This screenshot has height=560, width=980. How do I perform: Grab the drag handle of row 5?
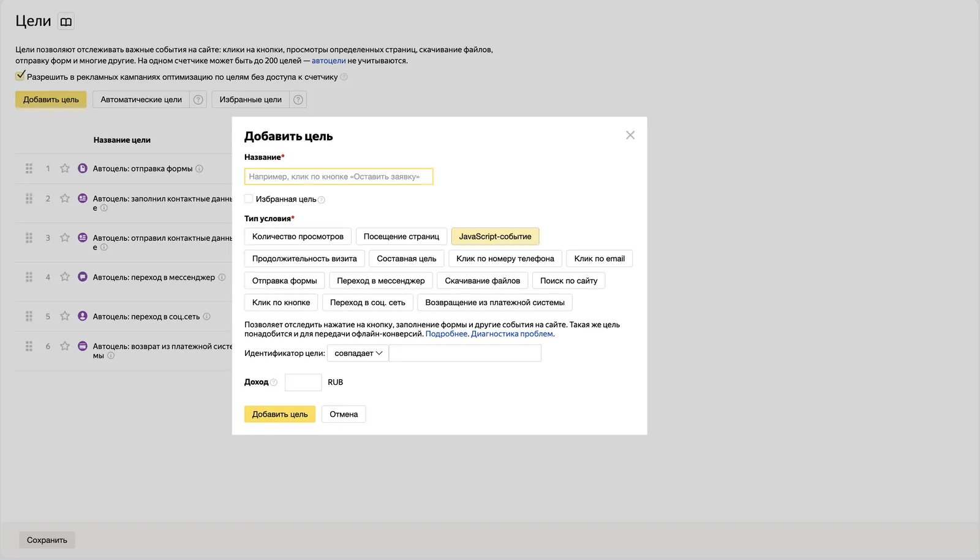(29, 316)
